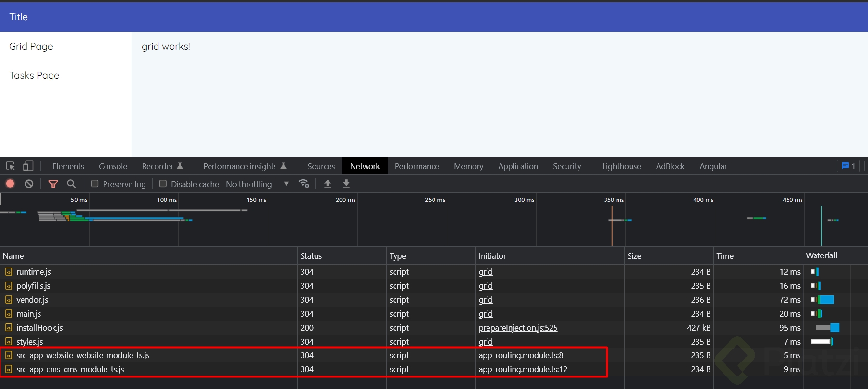Click the runtime.js file icon
Viewport: 868px width, 389px height.
pos(9,272)
